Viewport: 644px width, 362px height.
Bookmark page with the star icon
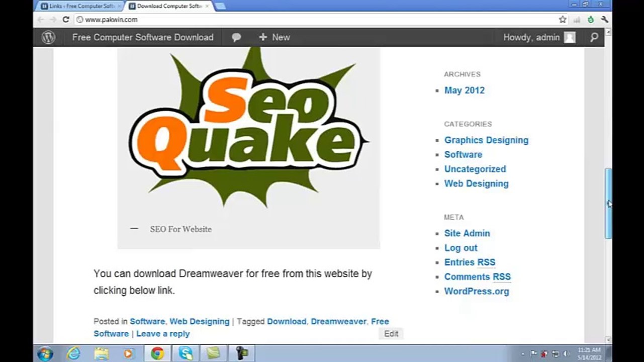pos(563,20)
